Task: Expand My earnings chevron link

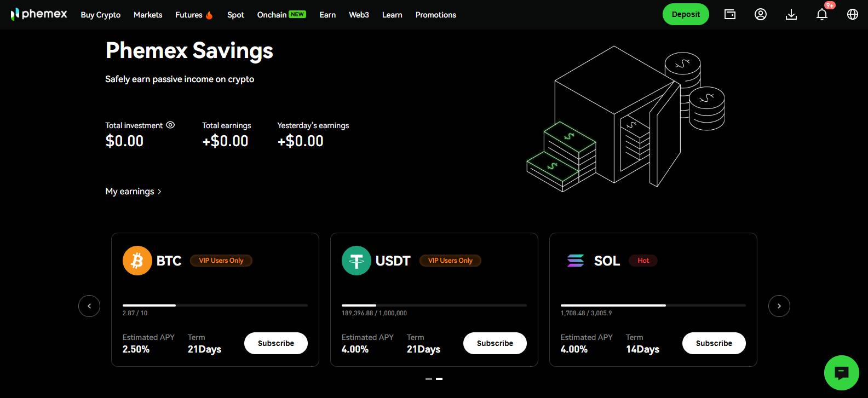Action: point(133,191)
